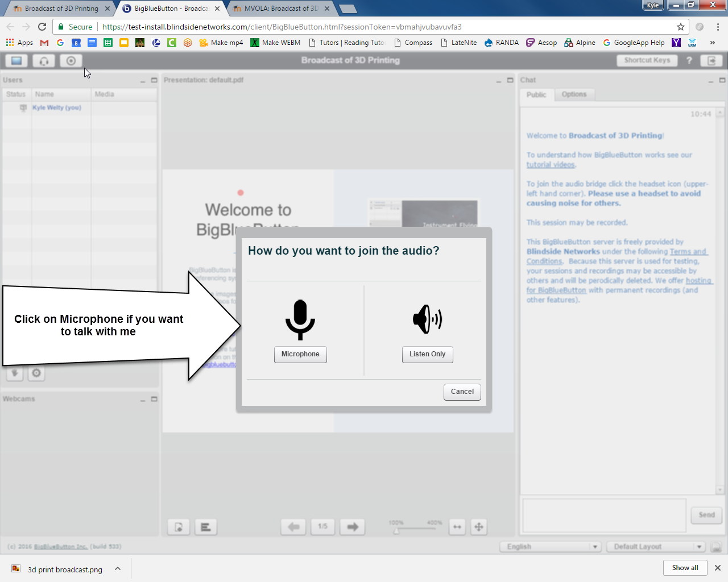Click the Microphone button
Image resolution: width=728 pixels, height=582 pixels.
300,354
